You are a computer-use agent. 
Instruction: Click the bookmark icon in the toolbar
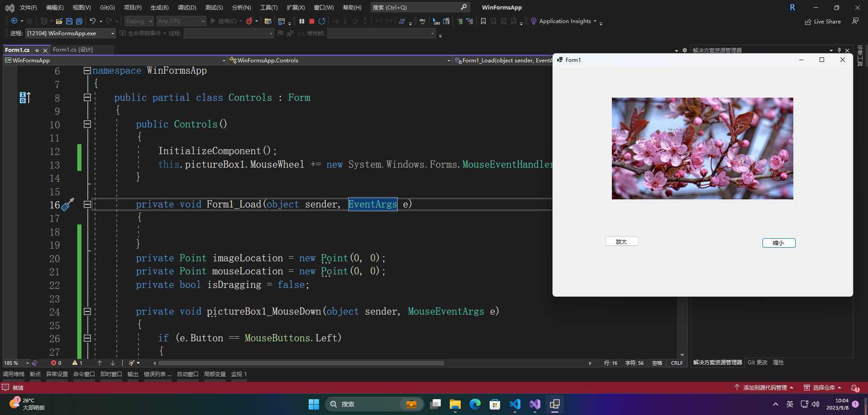tap(483, 21)
